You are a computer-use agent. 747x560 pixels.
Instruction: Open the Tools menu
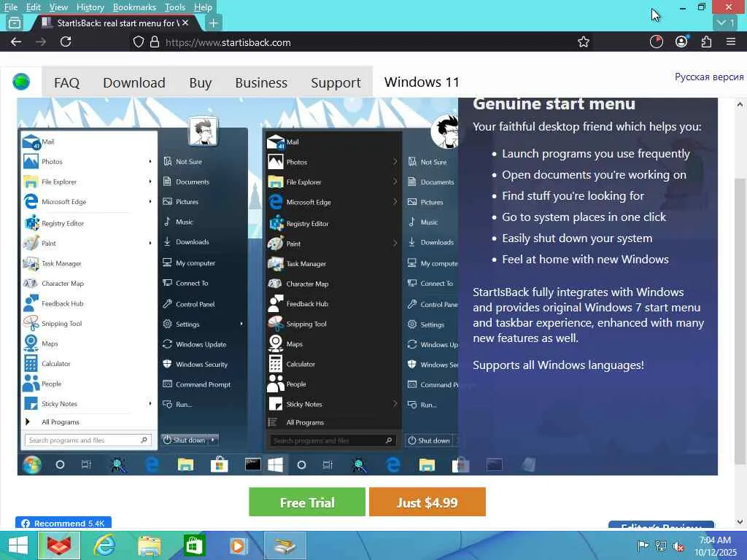175,7
